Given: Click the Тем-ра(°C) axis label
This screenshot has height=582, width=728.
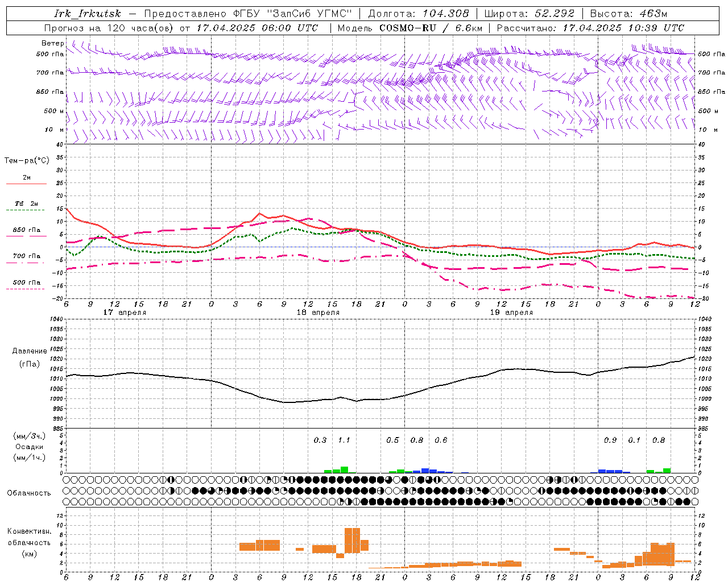Looking at the screenshot, I should point(27,160).
